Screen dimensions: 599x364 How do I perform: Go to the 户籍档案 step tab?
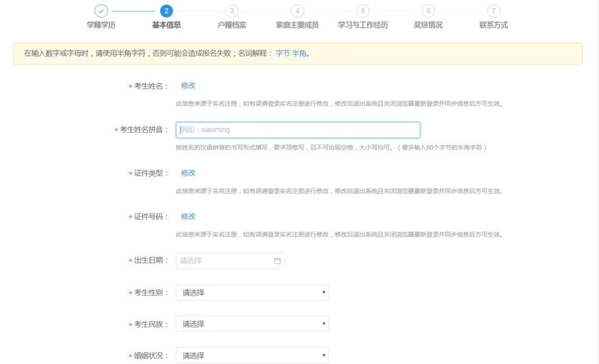coord(232,25)
